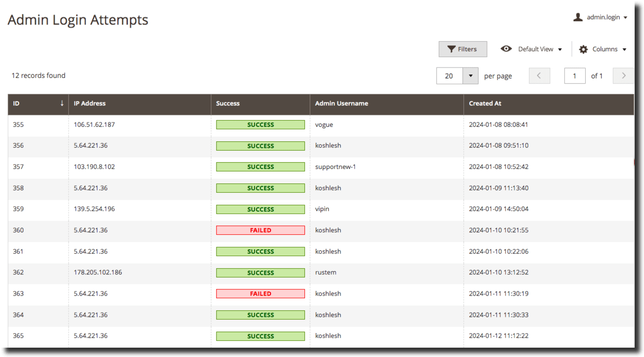The image size is (644, 357).
Task: Sort by Admin Username column header
Action: 341,103
